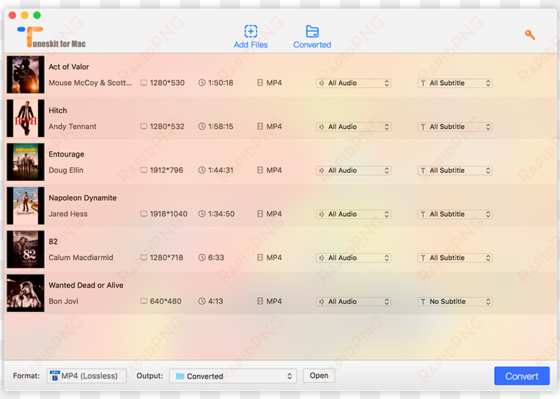
Task: Select the Act of Valor poster thumbnail
Action: point(26,75)
